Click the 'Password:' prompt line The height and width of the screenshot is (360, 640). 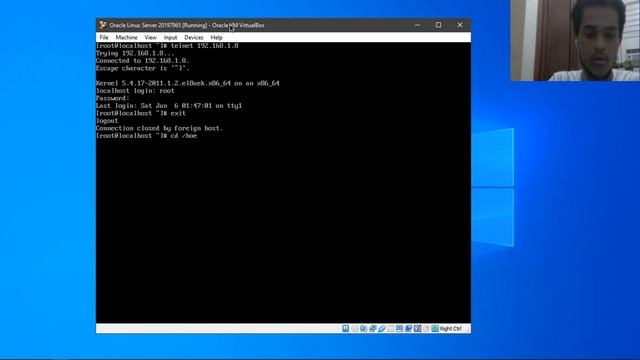pos(113,98)
